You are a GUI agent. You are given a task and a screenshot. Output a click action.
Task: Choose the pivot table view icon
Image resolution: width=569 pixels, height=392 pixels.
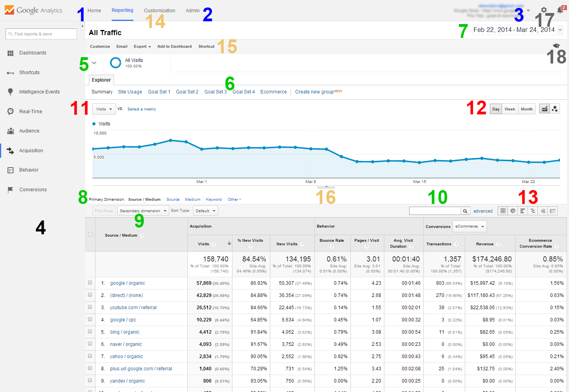(553, 211)
